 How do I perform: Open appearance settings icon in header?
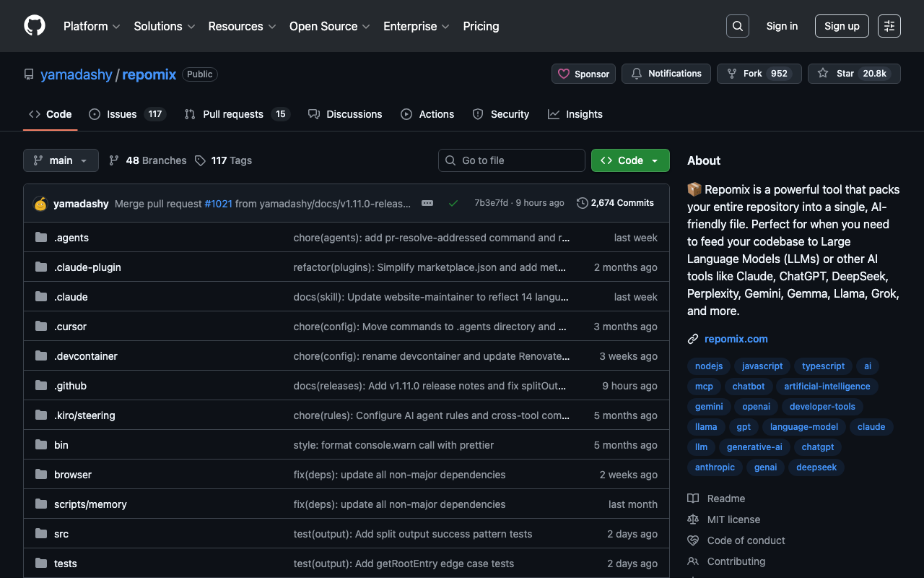[x=889, y=26]
